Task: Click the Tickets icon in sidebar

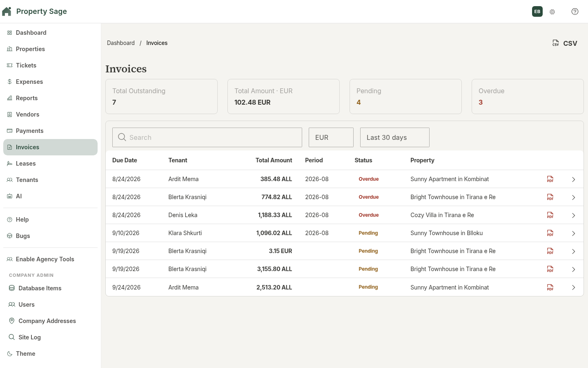Action: point(9,65)
